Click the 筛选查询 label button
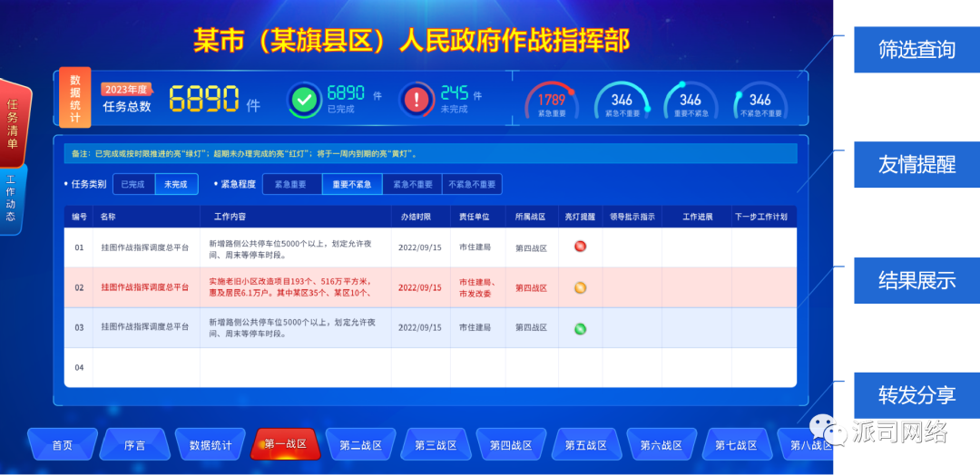Viewport: 980px width, 475px height. [916, 49]
